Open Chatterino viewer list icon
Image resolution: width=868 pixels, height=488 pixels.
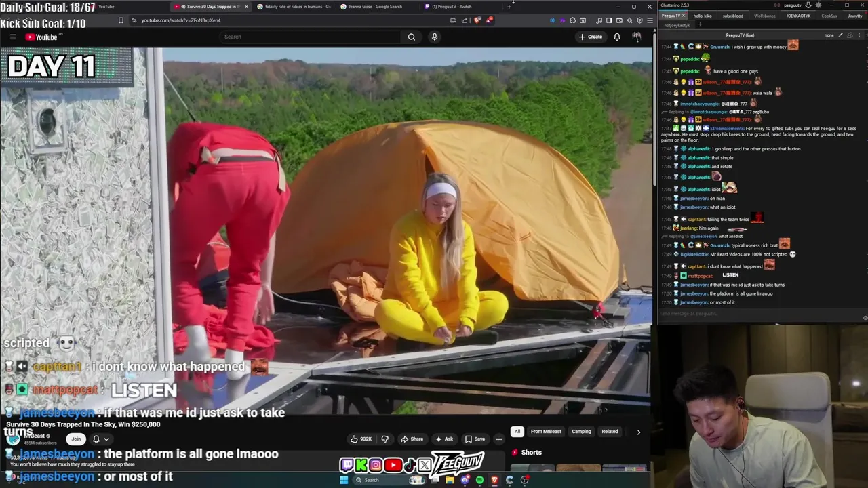coord(849,35)
